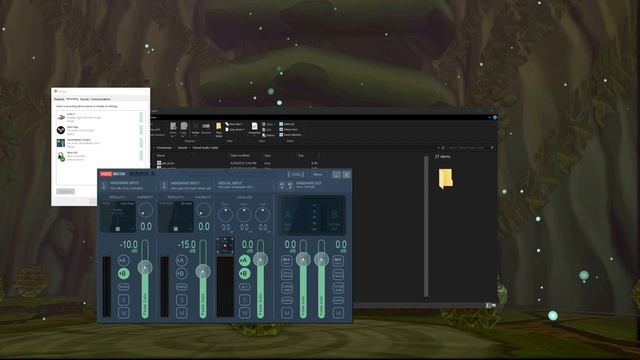This screenshot has width=640, height=360.
Task: Open New item dropdown in Explorer
Action: (x=235, y=124)
